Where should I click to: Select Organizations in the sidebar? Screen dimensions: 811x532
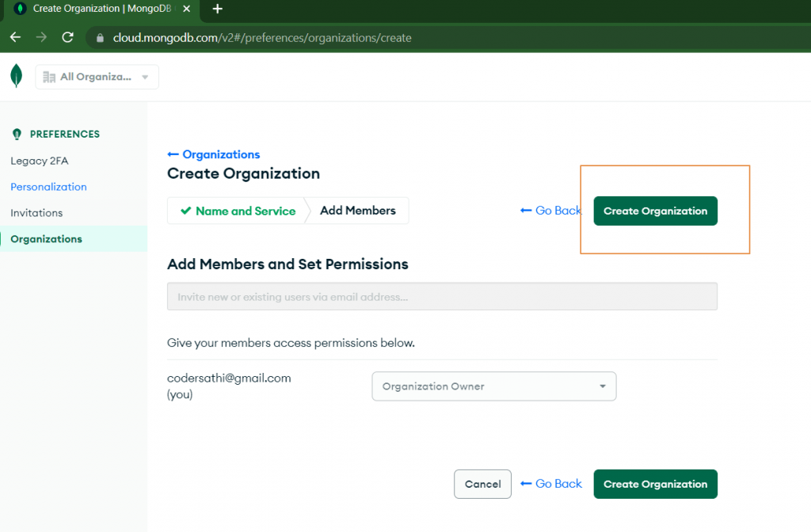tap(74, 239)
